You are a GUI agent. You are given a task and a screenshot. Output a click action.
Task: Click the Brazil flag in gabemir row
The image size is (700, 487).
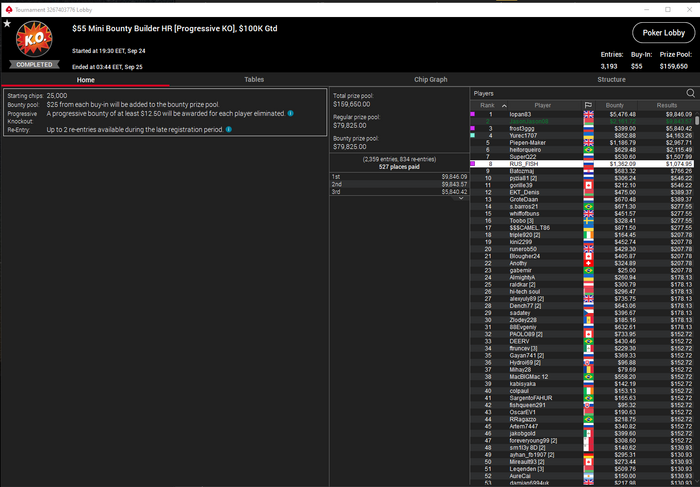tap(588, 271)
